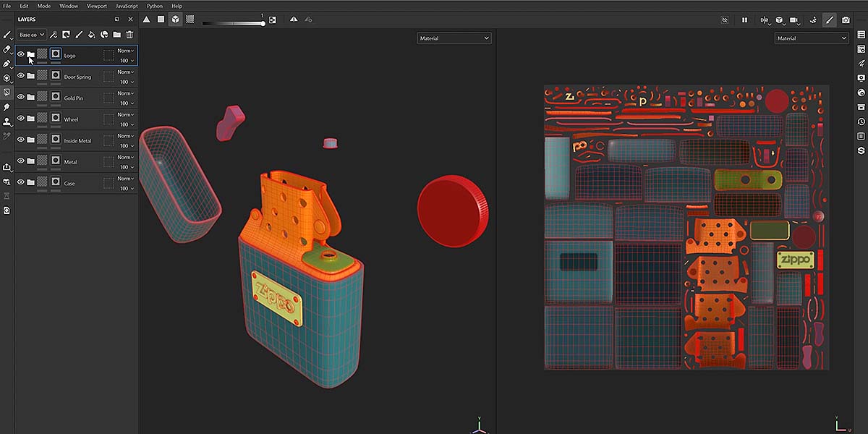Delete the selected layer with trash icon

129,34
